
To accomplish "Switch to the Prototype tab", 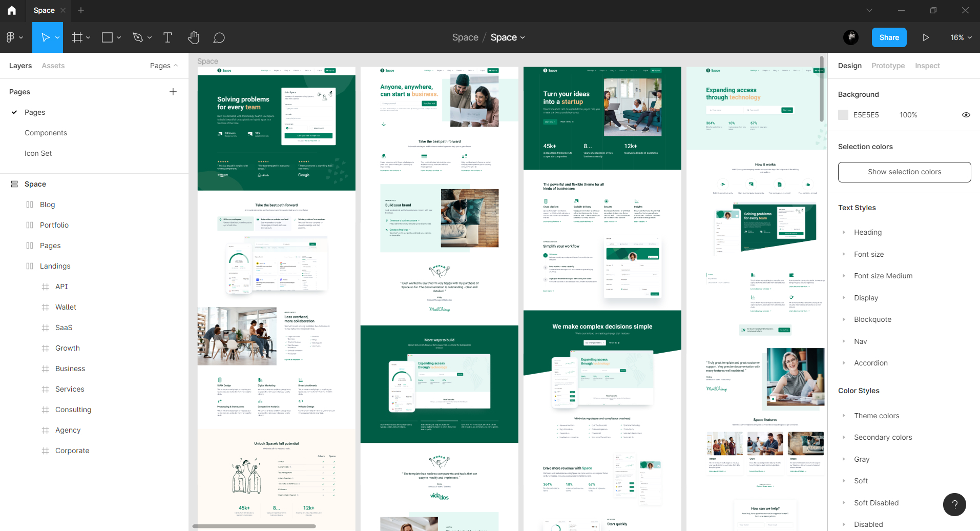I will coord(888,66).
